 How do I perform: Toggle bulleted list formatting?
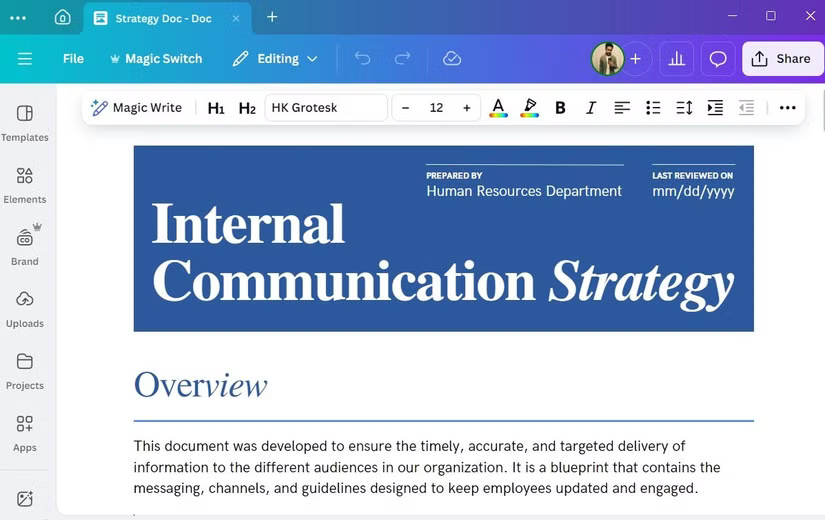653,108
